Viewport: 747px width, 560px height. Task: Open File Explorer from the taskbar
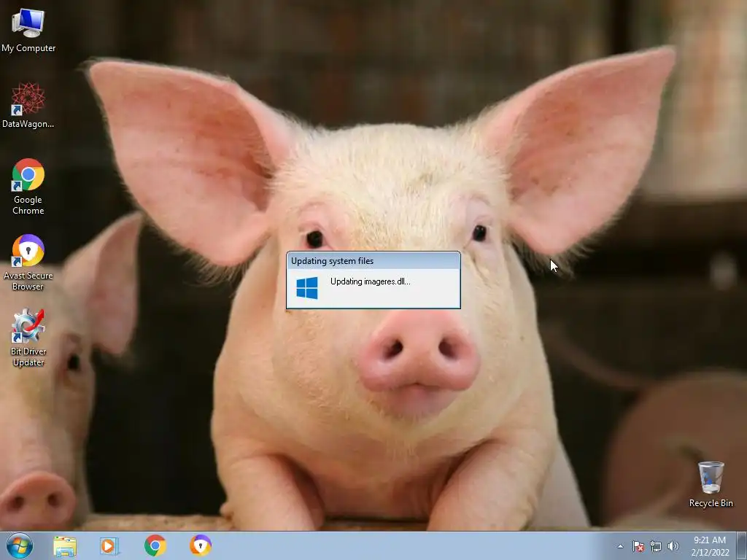pyautogui.click(x=65, y=545)
